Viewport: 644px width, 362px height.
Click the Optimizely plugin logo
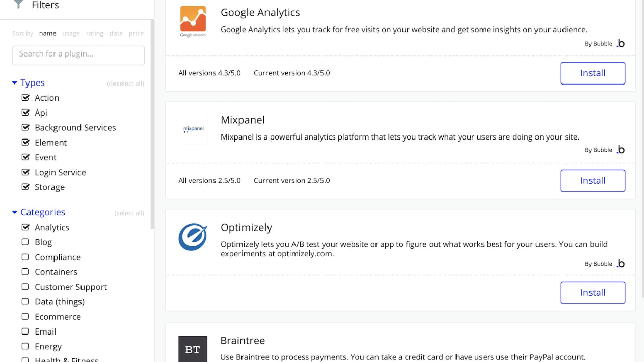pyautogui.click(x=193, y=237)
